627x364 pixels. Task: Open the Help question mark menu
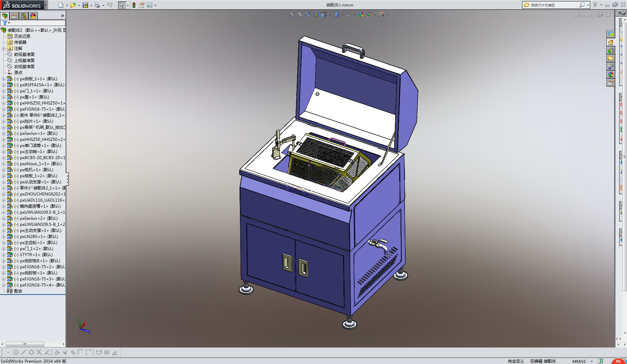(x=595, y=5)
